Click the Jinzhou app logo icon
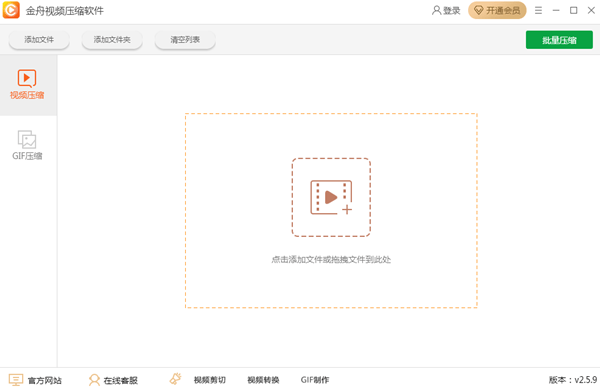 (x=11, y=10)
